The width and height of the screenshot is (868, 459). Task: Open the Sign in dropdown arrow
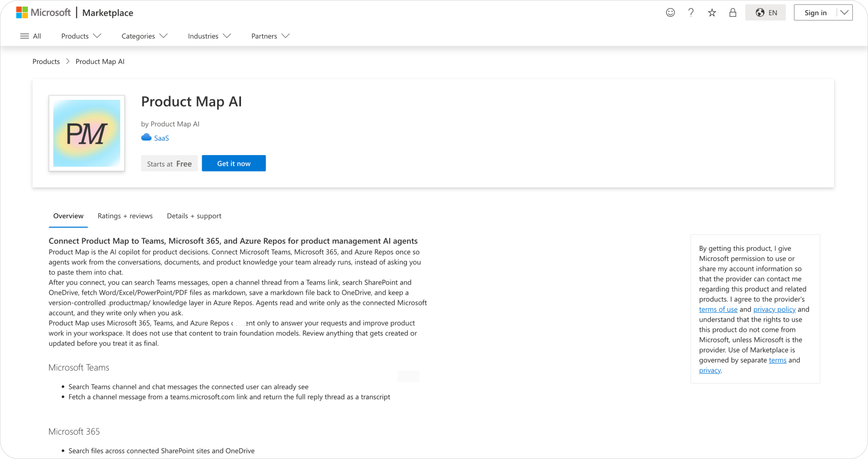coord(844,12)
